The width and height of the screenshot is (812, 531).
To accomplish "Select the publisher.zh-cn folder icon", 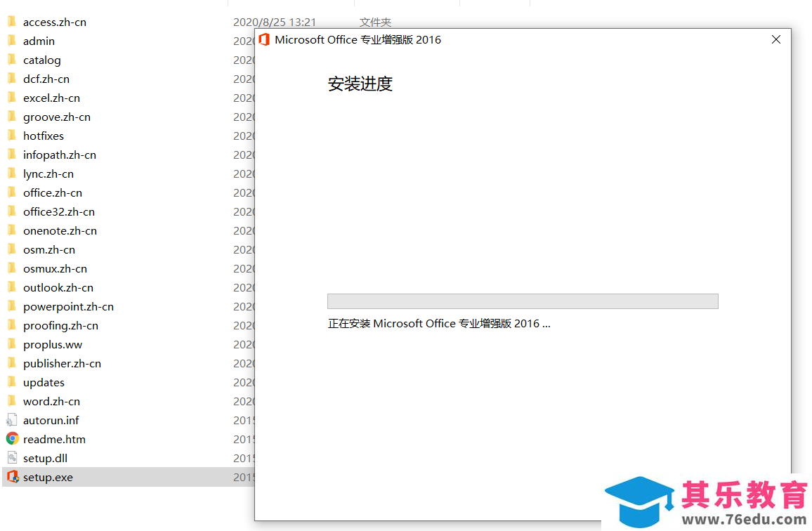I will point(12,363).
